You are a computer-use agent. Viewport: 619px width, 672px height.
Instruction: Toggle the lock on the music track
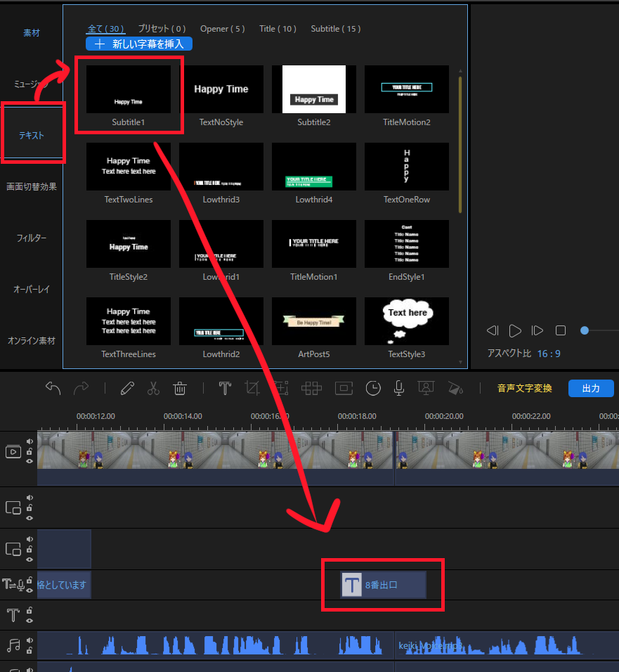(30, 650)
